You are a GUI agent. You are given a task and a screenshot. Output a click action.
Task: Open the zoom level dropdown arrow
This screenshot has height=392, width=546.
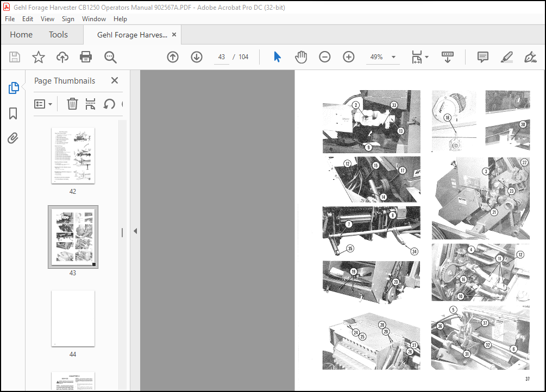click(x=393, y=57)
